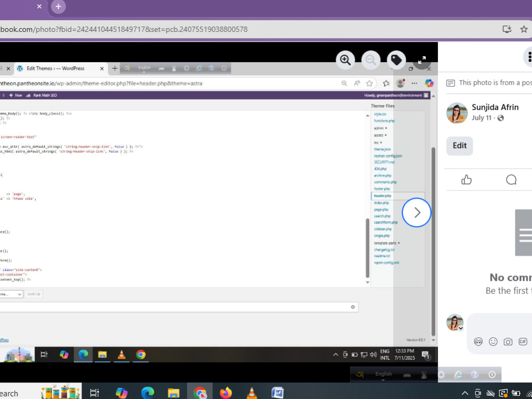Click functions.php in the photographed file list
Screen dimensions: 532x399
[x=384, y=121]
